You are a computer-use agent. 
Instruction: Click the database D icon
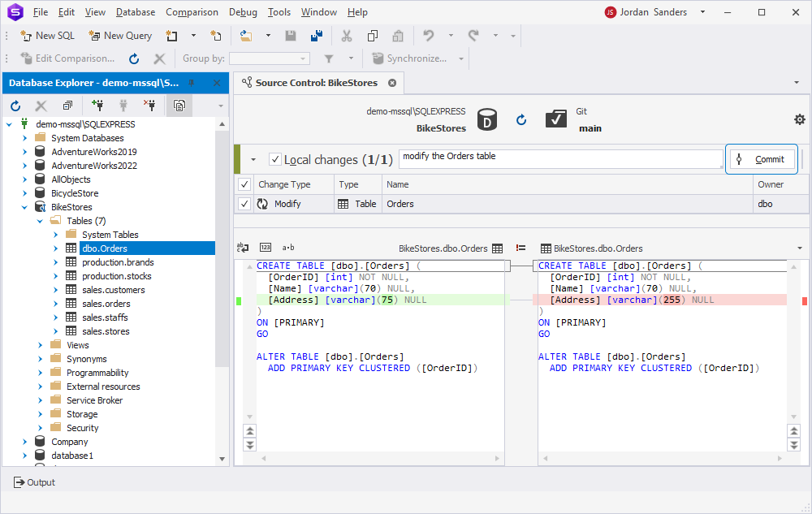(486, 119)
